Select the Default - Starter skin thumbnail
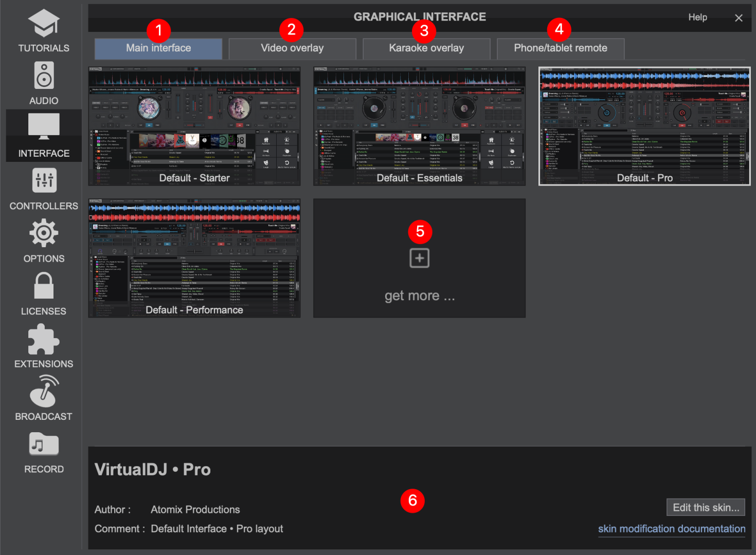The height and width of the screenshot is (555, 756). coord(194,126)
